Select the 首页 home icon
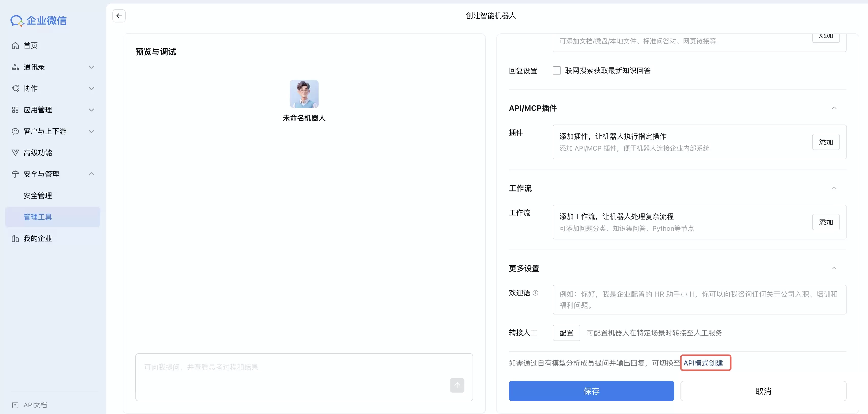 [15, 45]
